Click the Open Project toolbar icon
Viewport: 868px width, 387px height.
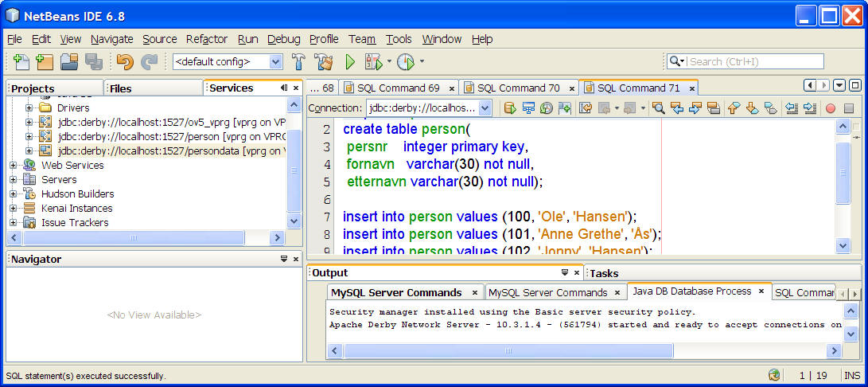click(69, 61)
